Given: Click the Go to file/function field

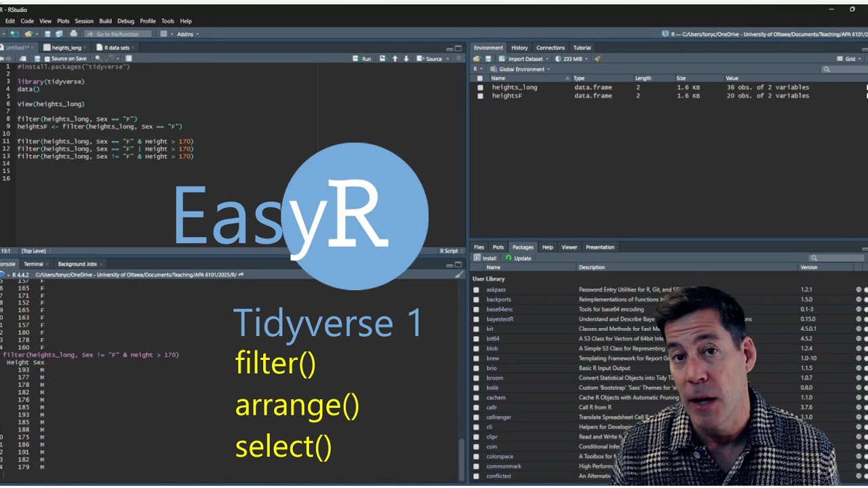Looking at the screenshot, I should tap(118, 34).
